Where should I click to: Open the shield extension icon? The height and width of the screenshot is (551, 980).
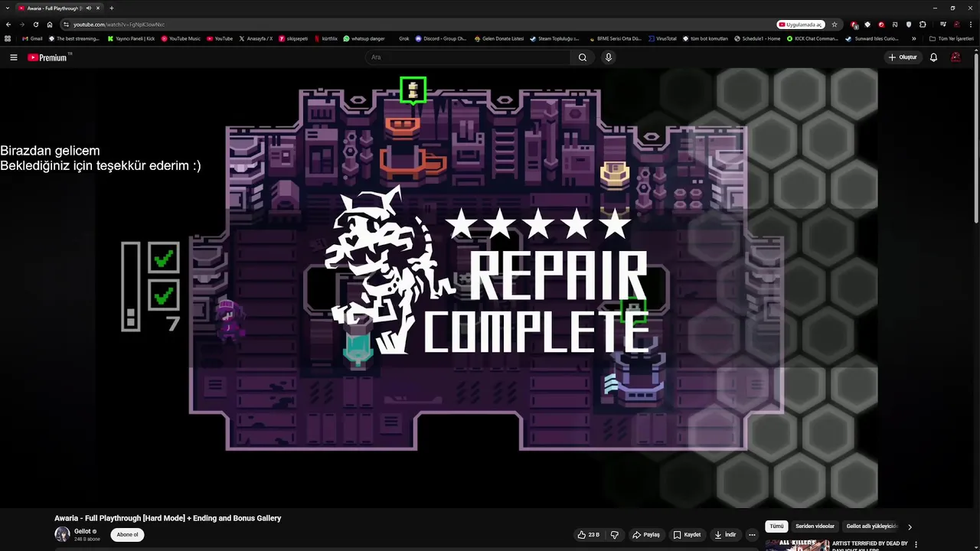click(909, 24)
